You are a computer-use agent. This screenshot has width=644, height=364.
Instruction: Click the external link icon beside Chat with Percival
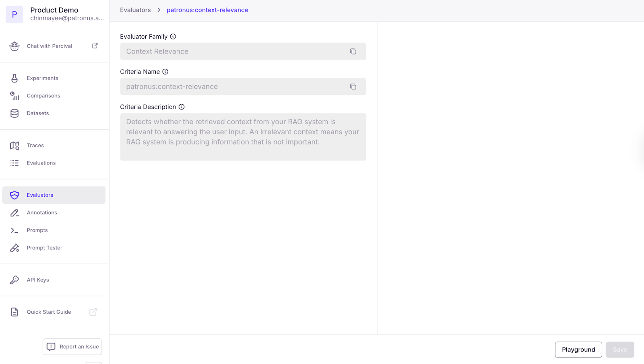(95, 46)
